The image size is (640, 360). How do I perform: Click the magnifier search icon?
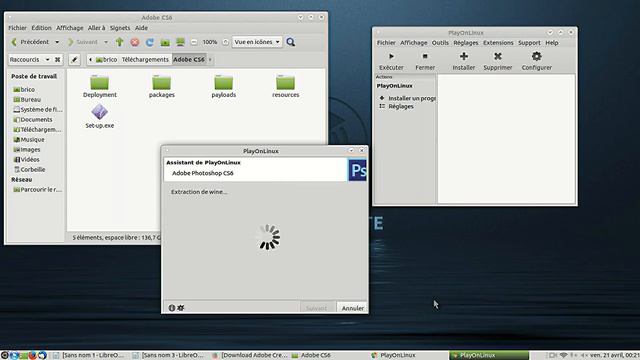tap(291, 42)
